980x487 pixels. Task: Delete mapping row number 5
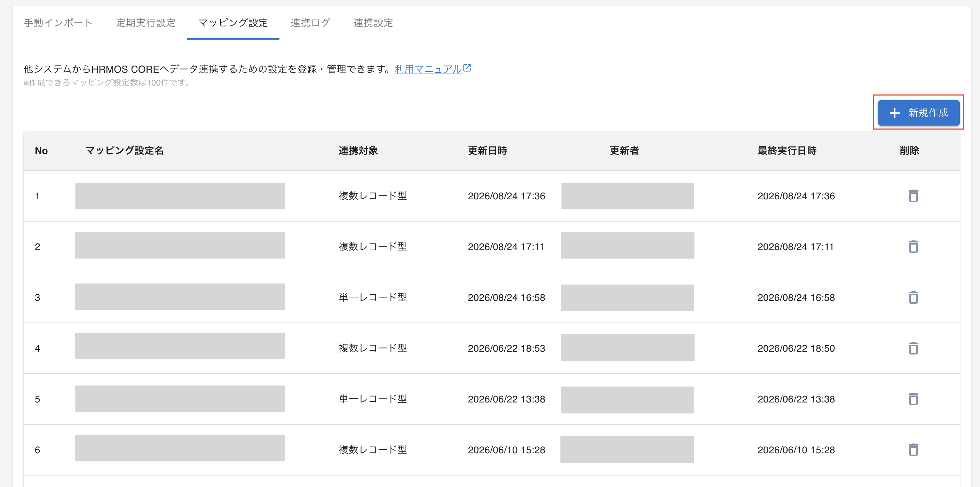click(x=913, y=399)
